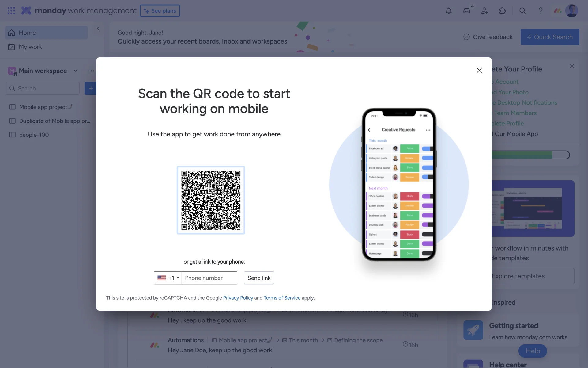Open the product switcher grid icon
Image resolution: width=588 pixels, height=368 pixels.
tap(11, 11)
